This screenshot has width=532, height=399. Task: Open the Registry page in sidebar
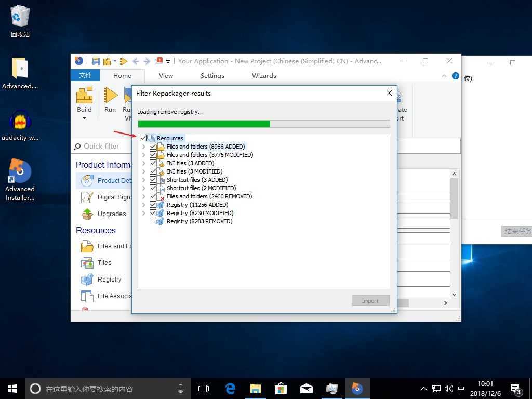[109, 280]
